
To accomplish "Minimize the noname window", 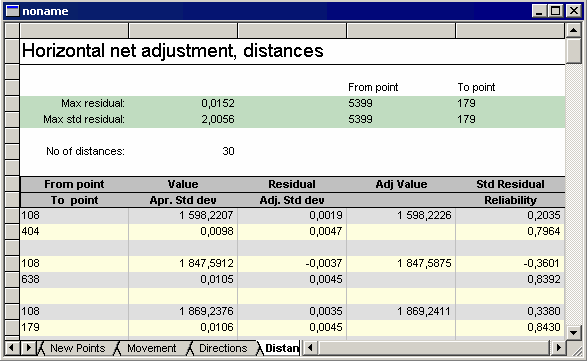I will click(539, 11).
